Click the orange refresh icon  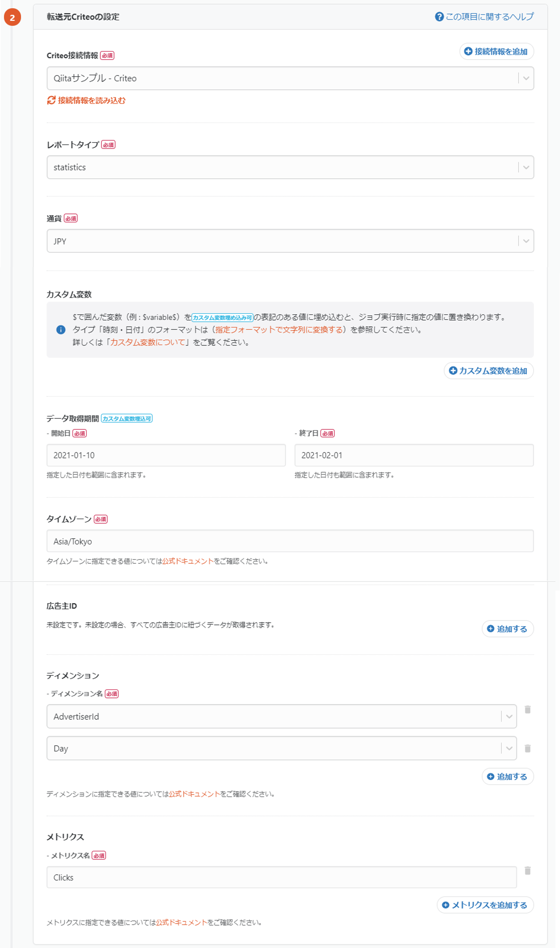pos(51,100)
